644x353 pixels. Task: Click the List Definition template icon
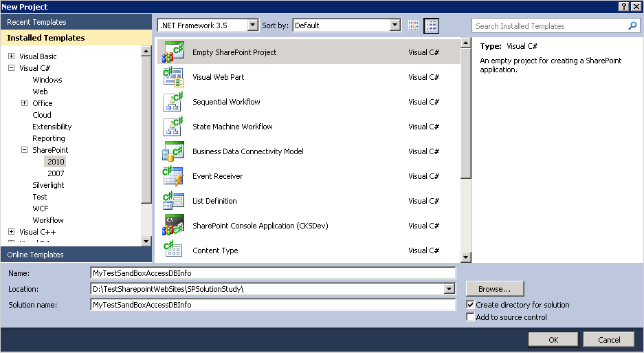point(173,201)
